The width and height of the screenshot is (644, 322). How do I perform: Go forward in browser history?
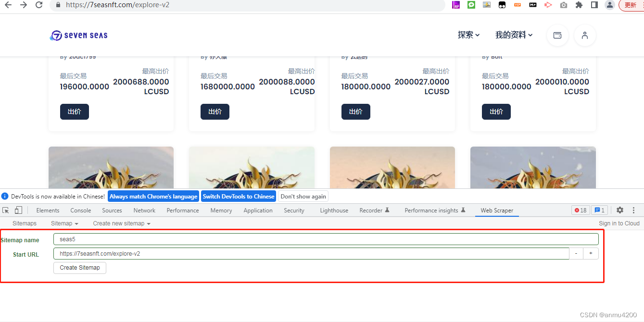24,5
